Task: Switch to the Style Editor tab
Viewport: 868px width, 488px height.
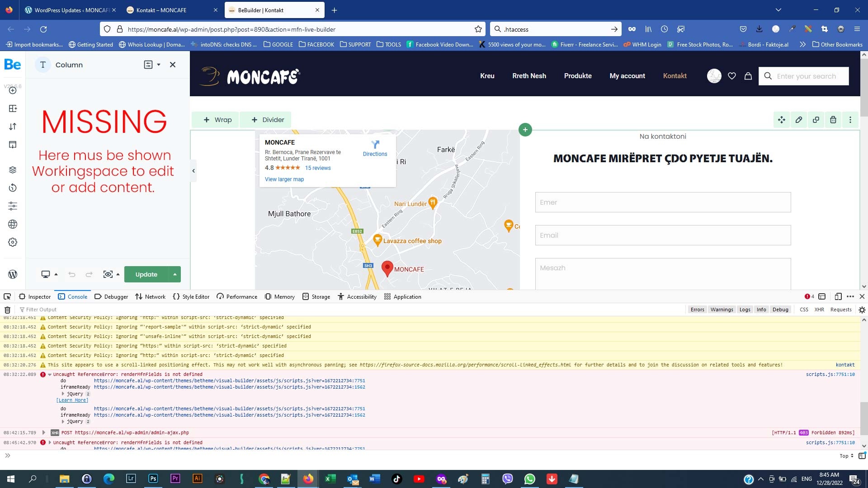Action: [x=191, y=296]
